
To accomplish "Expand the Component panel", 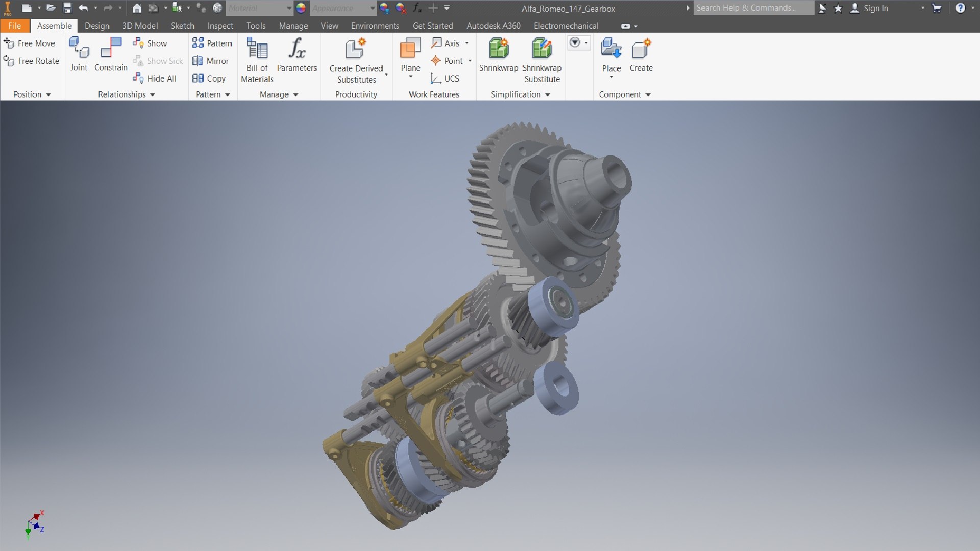I will tap(625, 94).
